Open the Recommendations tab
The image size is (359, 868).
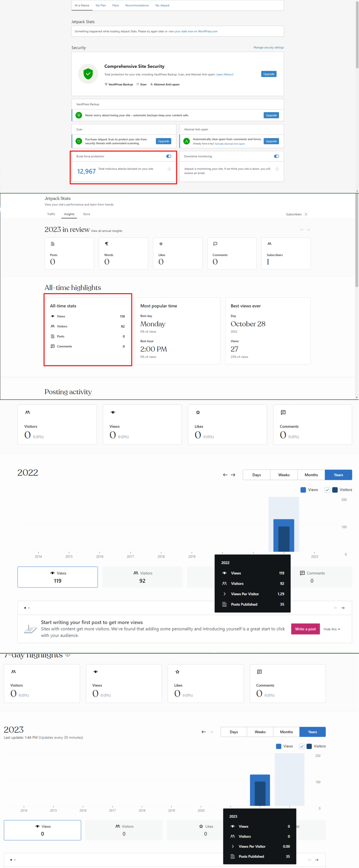pos(137,5)
